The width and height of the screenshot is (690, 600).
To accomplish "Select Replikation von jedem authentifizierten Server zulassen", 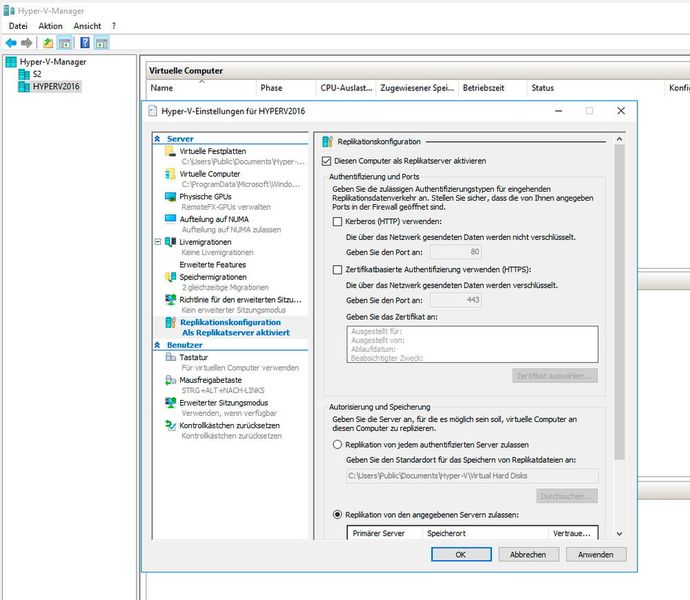I will click(338, 445).
